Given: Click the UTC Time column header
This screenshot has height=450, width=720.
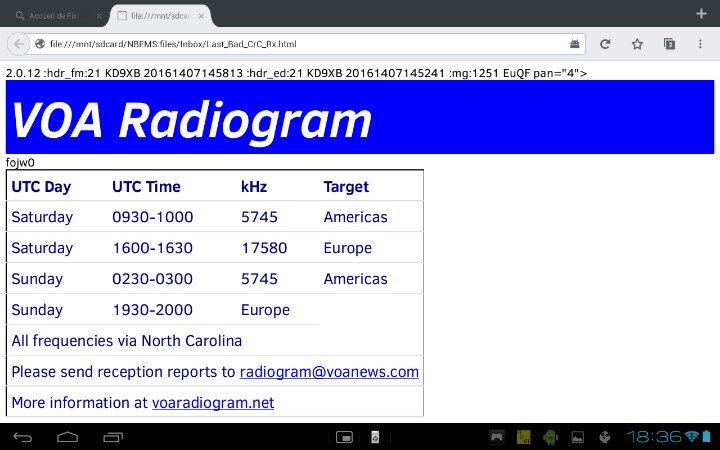Looking at the screenshot, I should (x=146, y=187).
